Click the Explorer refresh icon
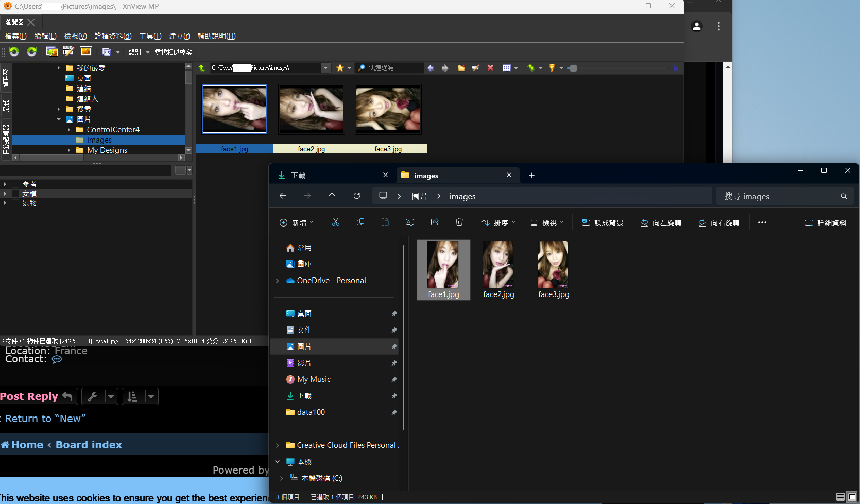The height and width of the screenshot is (504, 860). (x=357, y=196)
